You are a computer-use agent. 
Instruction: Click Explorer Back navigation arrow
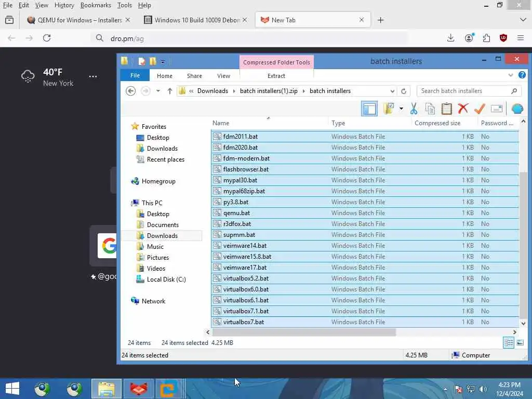[130, 91]
